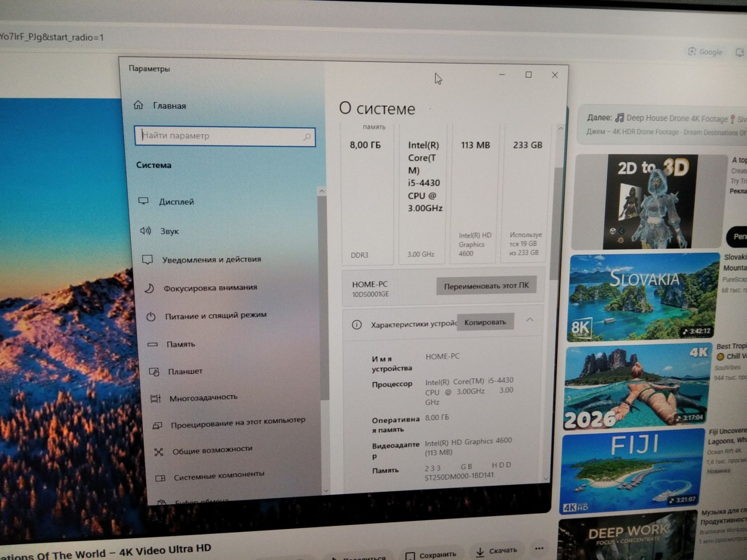Open Многозадачность multitasking icon
The height and width of the screenshot is (560, 747).
pyautogui.click(x=155, y=398)
